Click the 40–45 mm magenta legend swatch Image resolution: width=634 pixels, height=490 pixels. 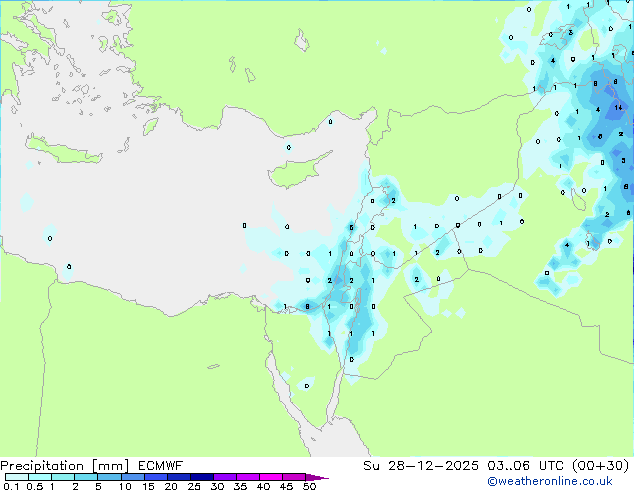[271, 477]
